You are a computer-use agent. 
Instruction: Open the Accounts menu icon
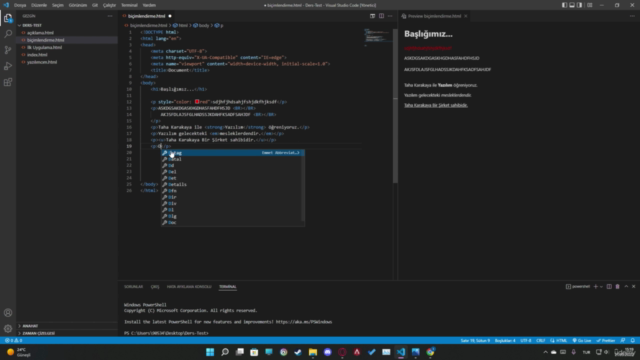pos(8,313)
